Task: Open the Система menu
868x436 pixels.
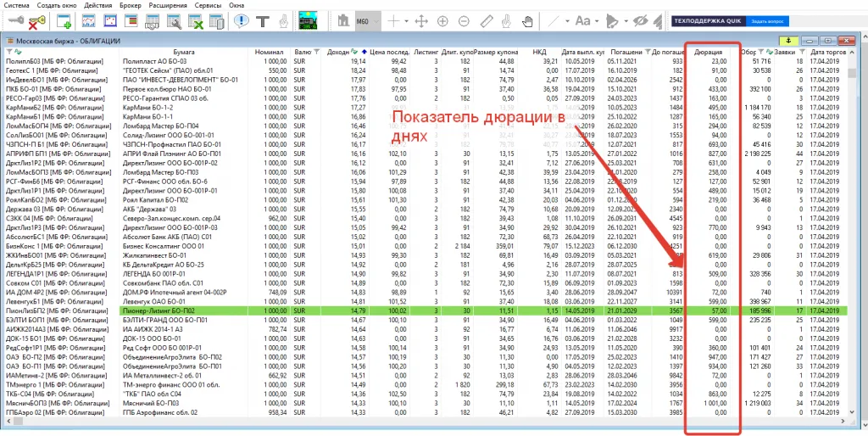Action: click(17, 5)
